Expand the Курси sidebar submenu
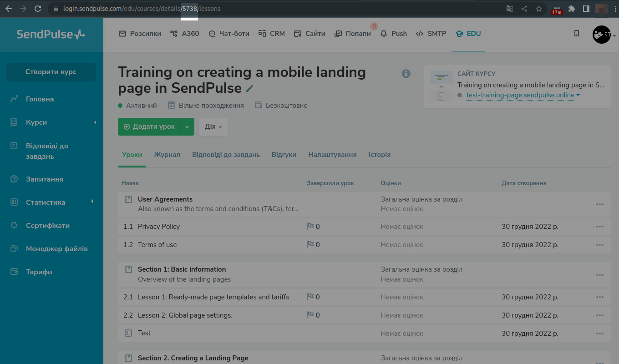This screenshot has width=619, height=364. pyautogui.click(x=95, y=122)
